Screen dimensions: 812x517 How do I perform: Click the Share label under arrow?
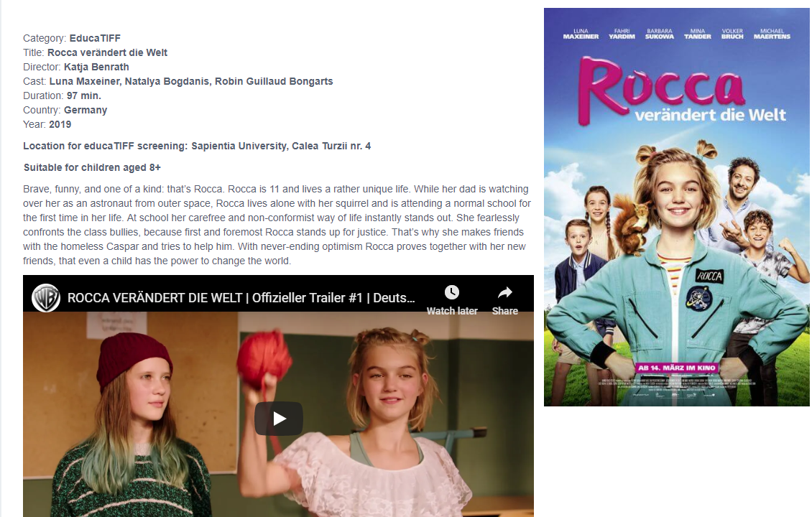(x=505, y=311)
